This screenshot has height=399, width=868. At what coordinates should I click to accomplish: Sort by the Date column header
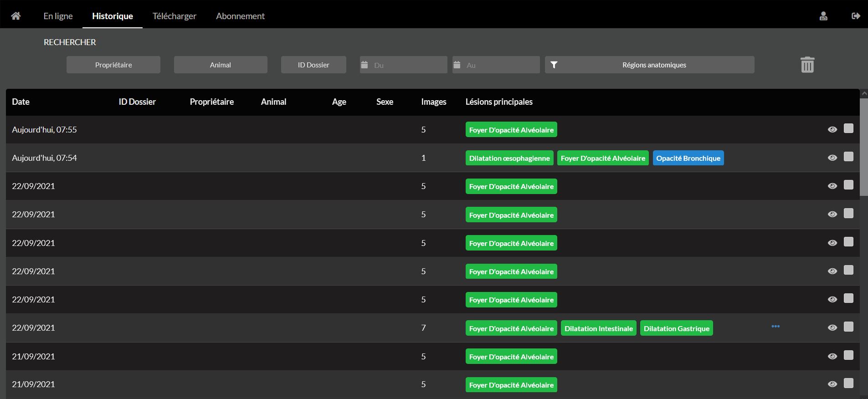(x=21, y=102)
